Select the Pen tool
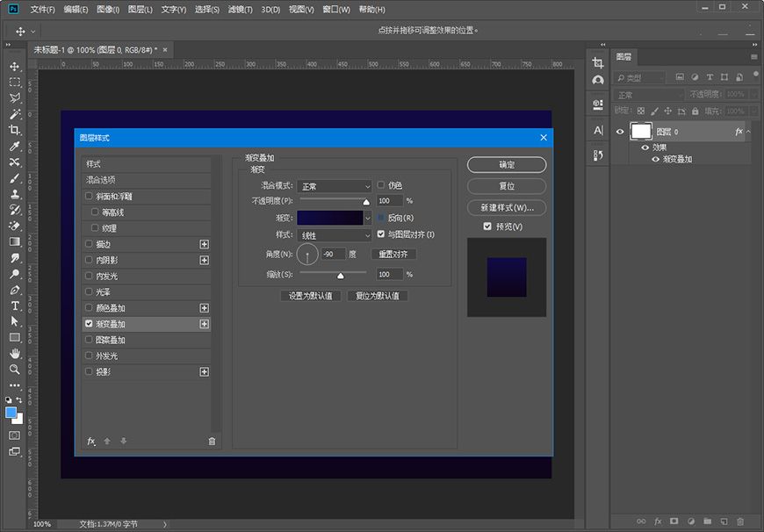 click(x=15, y=290)
